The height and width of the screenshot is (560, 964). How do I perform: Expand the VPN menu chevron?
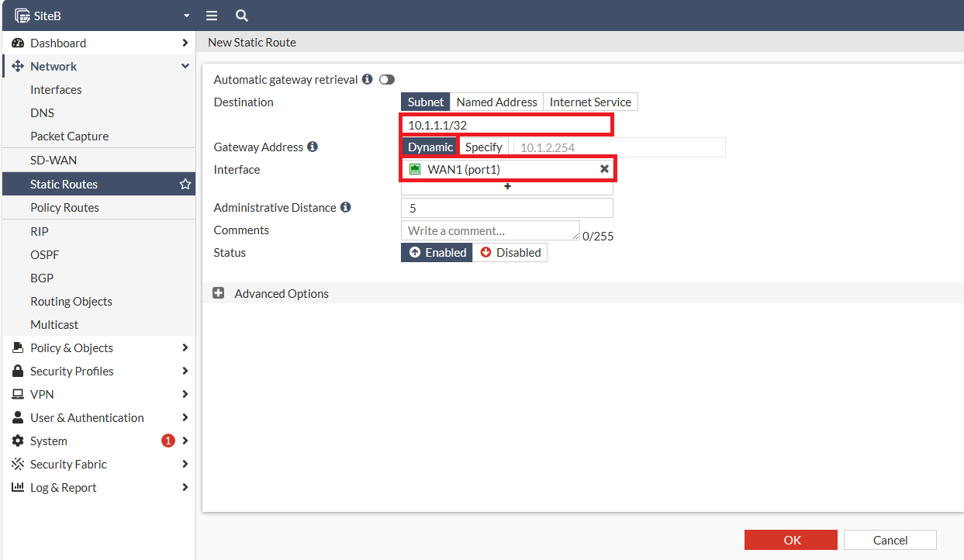tap(185, 394)
